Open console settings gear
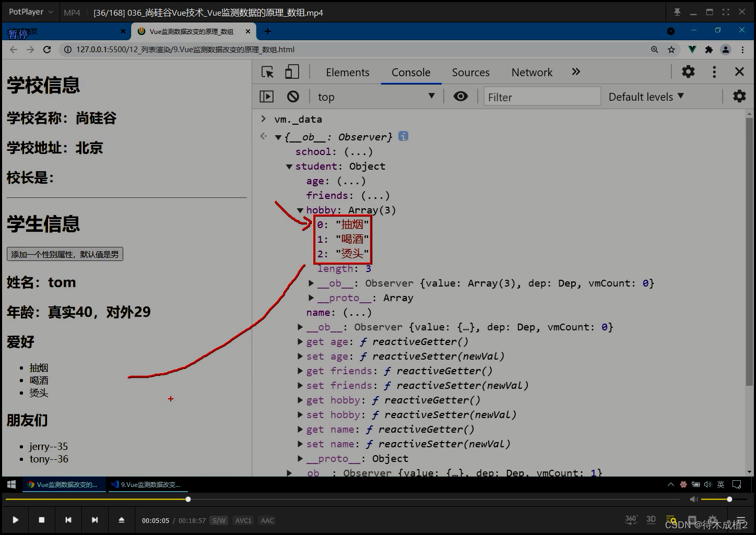Screen dimensions: 756x535 739,96
